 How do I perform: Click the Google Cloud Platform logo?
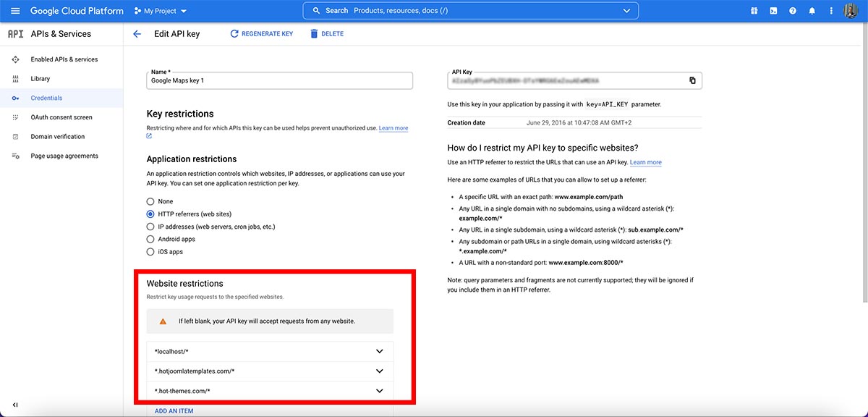tap(76, 11)
